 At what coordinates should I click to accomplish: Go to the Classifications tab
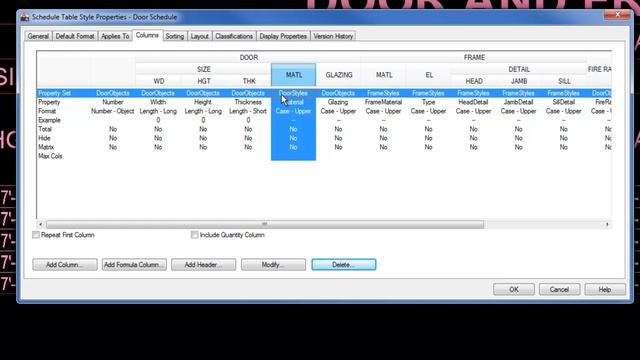click(x=234, y=36)
